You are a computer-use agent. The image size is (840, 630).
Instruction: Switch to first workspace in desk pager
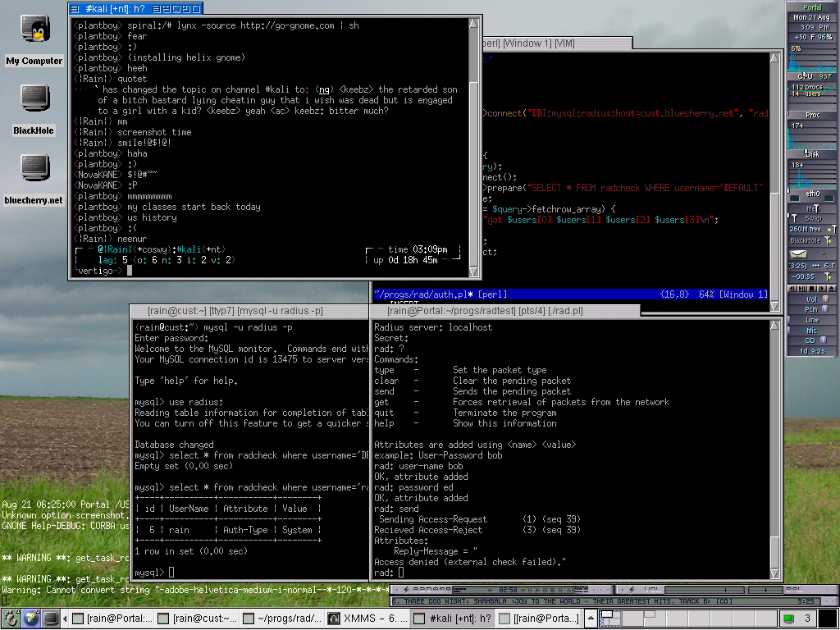click(x=609, y=619)
